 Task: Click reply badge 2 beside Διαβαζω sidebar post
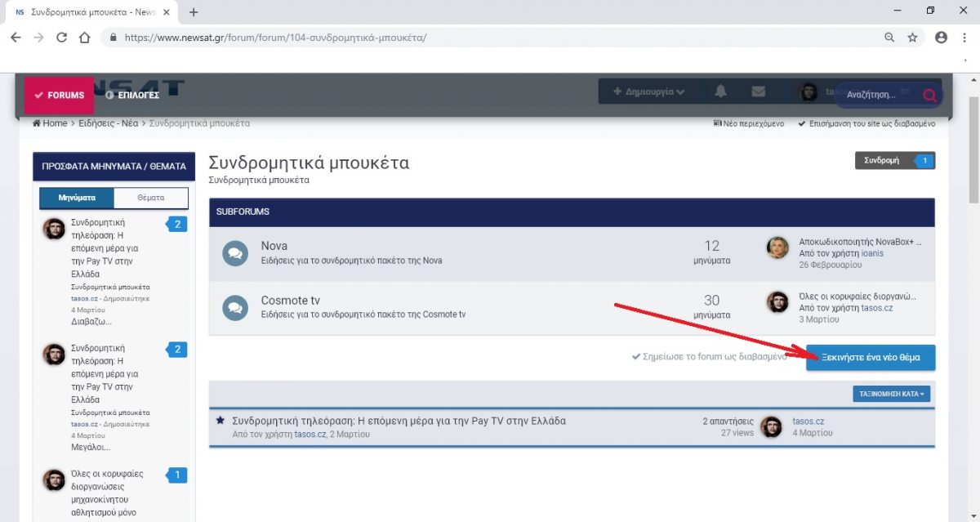(x=176, y=224)
